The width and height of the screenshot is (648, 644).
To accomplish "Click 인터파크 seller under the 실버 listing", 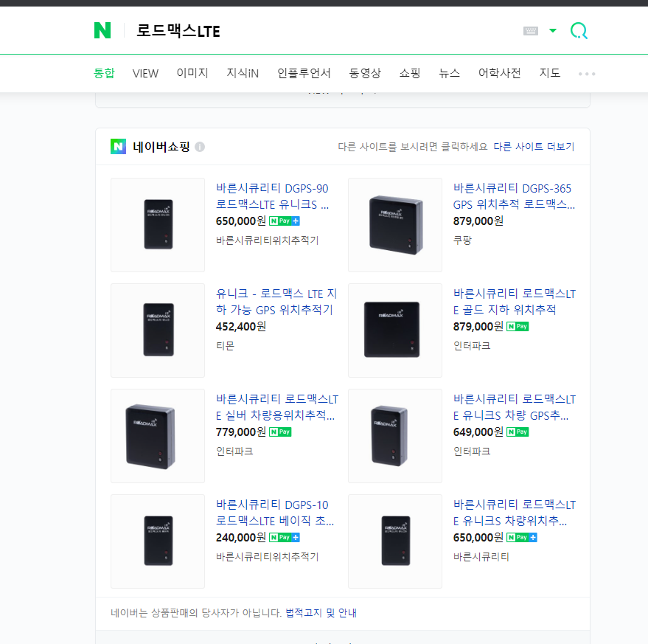I will [x=234, y=451].
